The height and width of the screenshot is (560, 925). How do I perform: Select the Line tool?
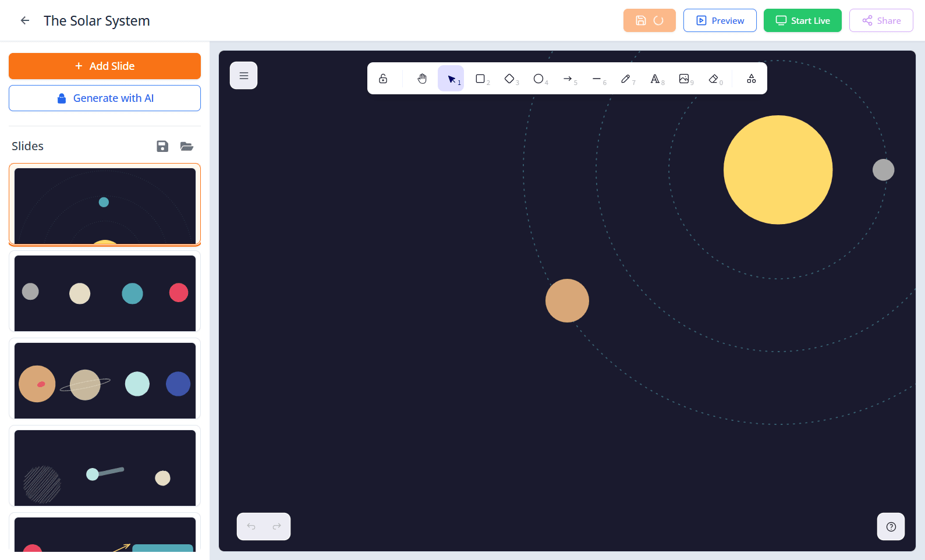(x=597, y=79)
